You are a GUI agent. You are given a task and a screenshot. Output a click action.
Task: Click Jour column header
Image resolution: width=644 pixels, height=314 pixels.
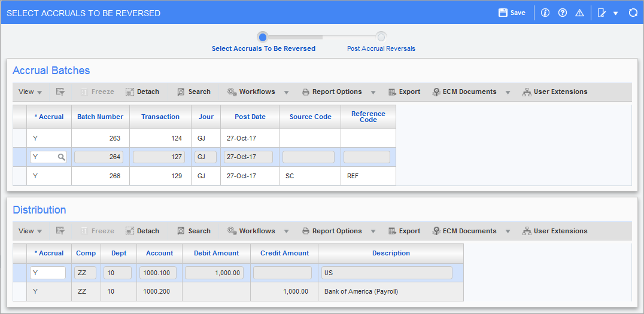point(206,117)
